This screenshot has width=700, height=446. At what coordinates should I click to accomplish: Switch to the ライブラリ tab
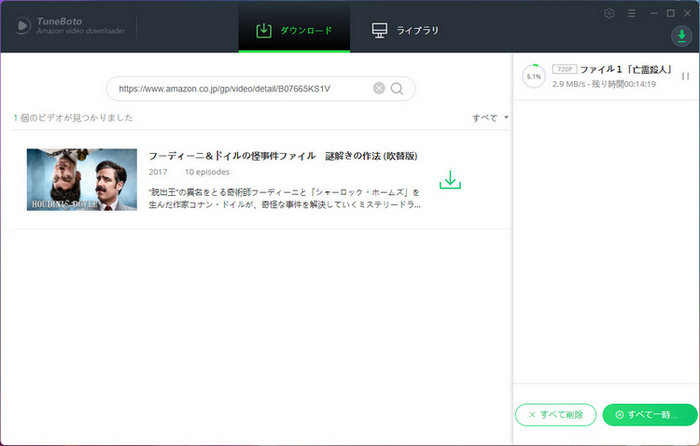click(x=405, y=30)
